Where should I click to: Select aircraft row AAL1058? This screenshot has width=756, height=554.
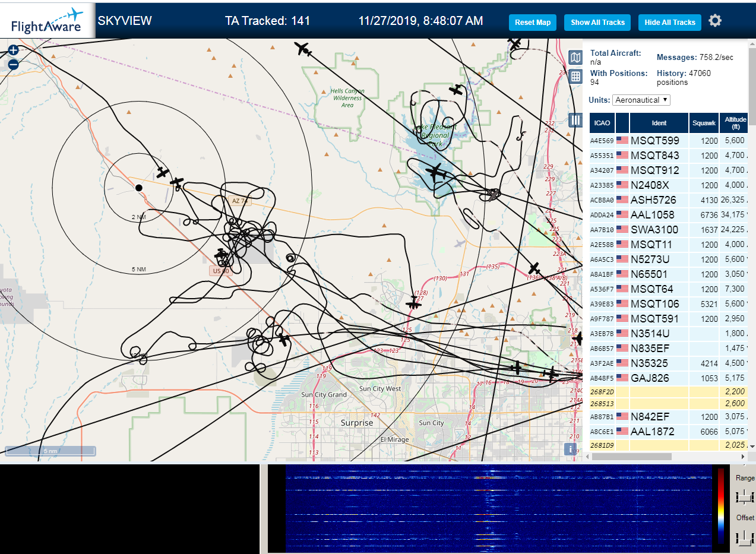[669, 215]
